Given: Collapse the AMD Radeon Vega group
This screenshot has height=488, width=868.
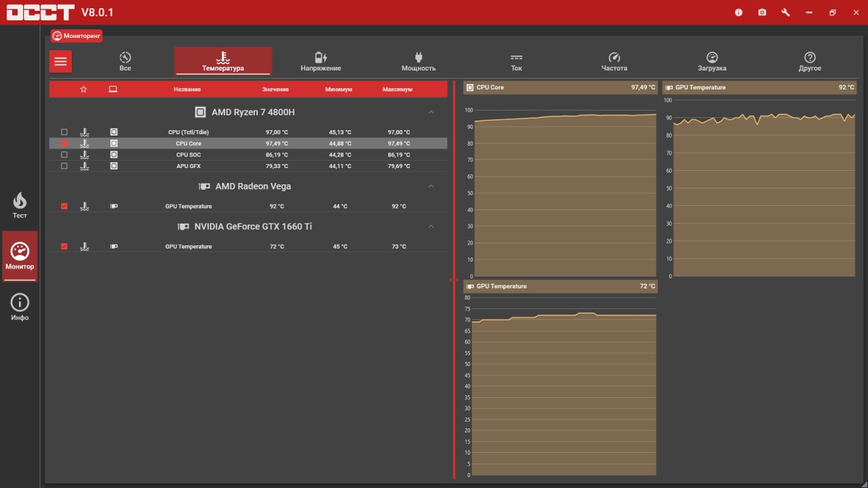Looking at the screenshot, I should point(431,186).
